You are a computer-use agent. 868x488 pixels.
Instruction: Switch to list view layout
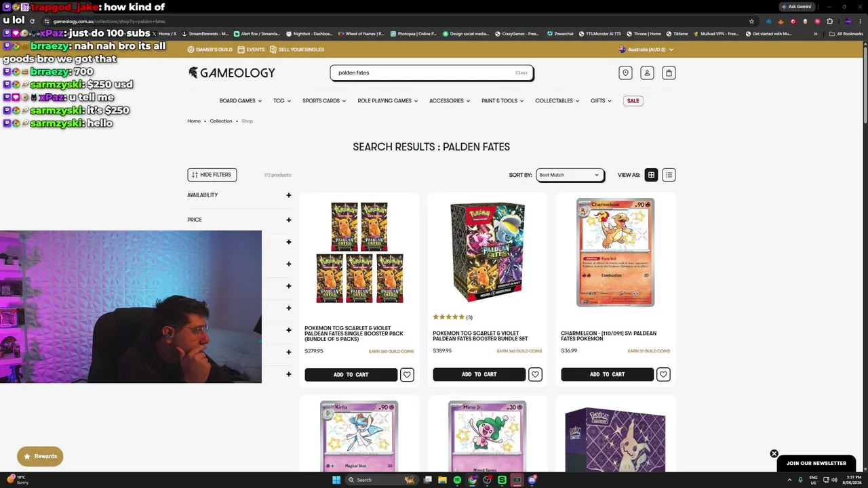point(669,175)
